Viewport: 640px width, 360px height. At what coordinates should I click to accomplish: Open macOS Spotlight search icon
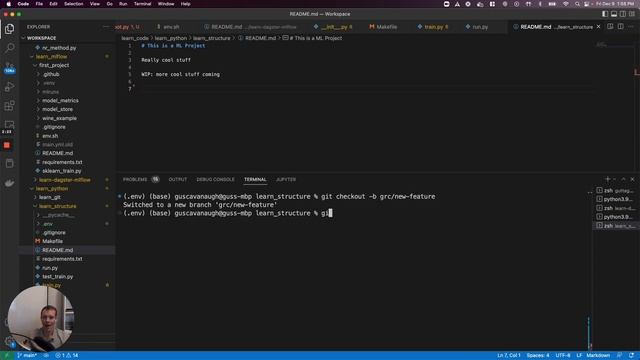577,4
